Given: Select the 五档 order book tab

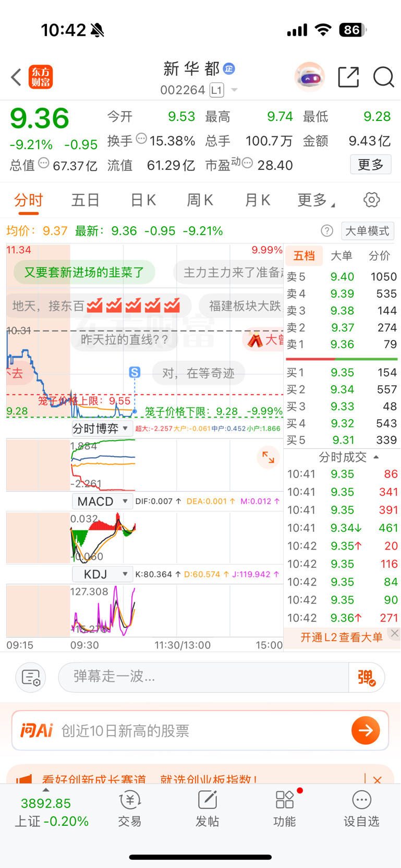Looking at the screenshot, I should coord(304,255).
